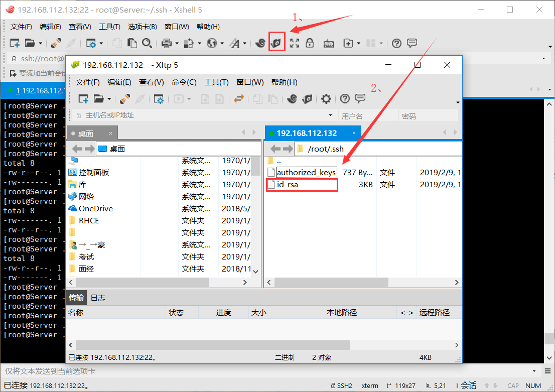This screenshot has height=392, width=555.
Task: Click the keyboard mapping icon in Xshell toolbar
Action: point(329,44)
